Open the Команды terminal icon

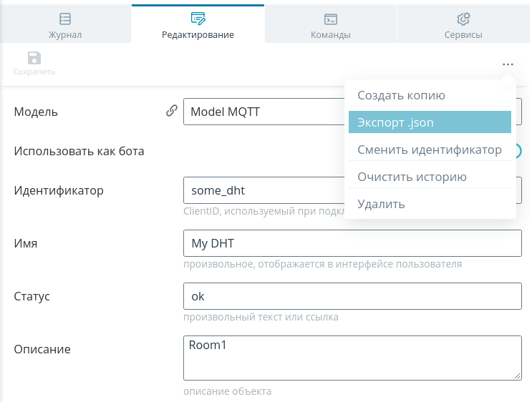331,19
